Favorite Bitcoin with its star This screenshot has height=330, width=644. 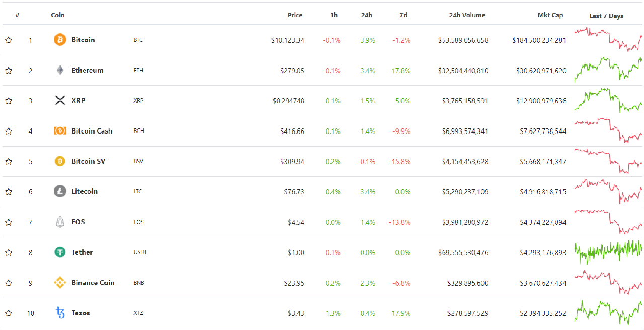(x=9, y=40)
